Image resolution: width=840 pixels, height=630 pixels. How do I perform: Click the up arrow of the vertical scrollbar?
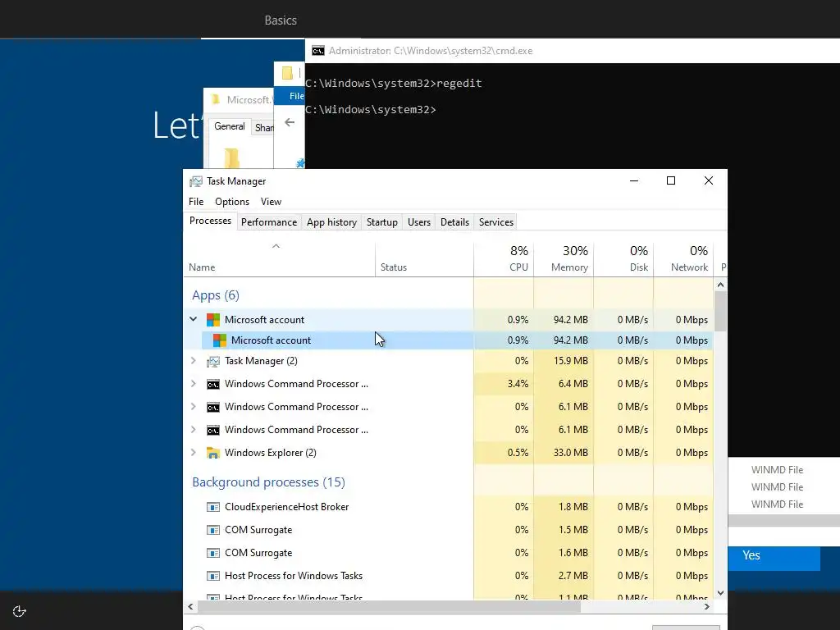[x=720, y=285]
